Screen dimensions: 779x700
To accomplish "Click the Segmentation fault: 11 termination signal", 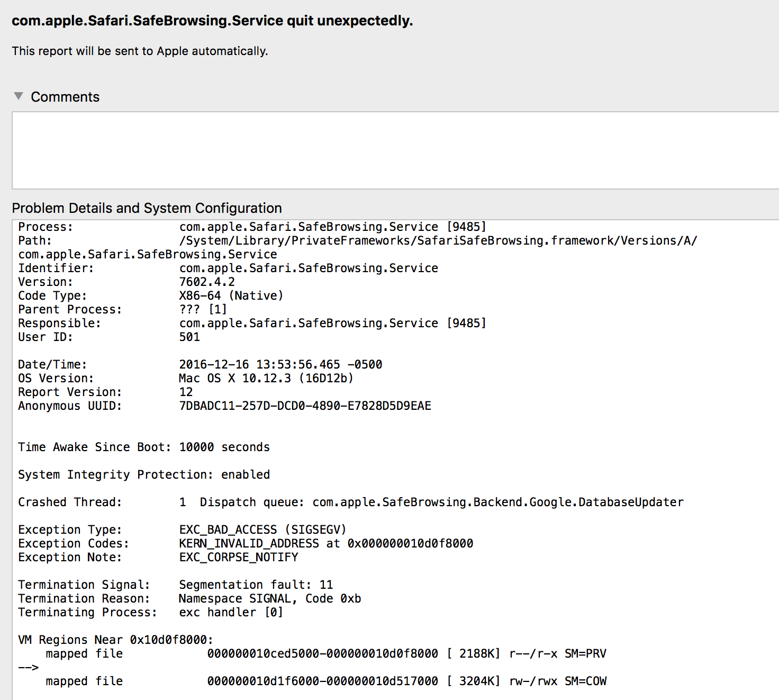I will tap(256, 585).
